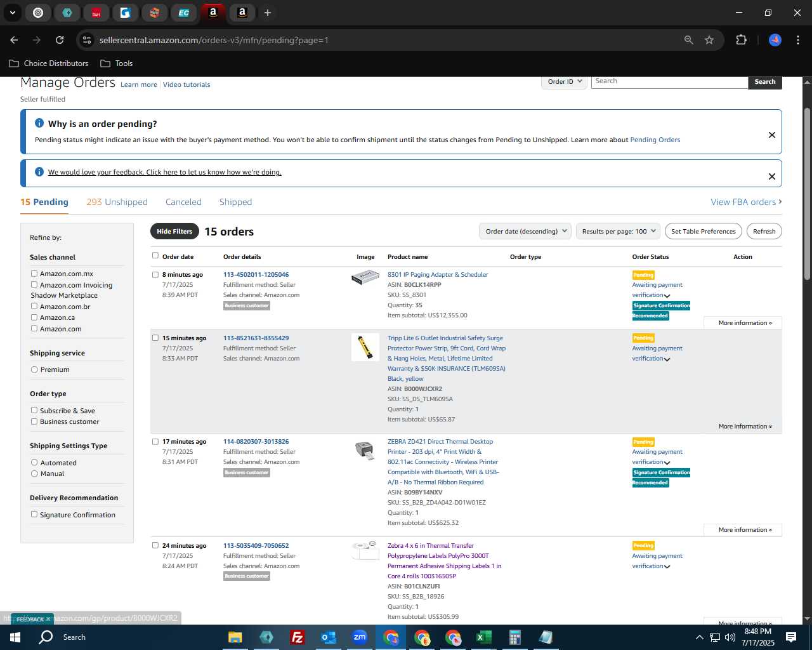Dismiss the feedback banner
The height and width of the screenshot is (650, 812).
click(772, 176)
